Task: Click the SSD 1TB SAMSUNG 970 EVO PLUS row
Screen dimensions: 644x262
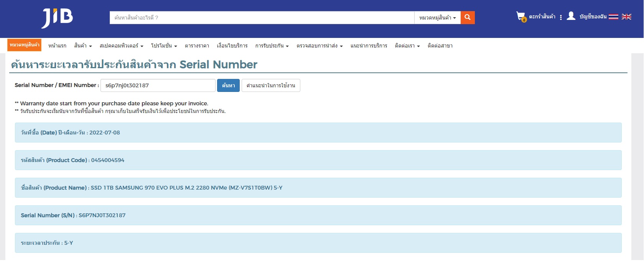Action: pyautogui.click(x=318, y=188)
